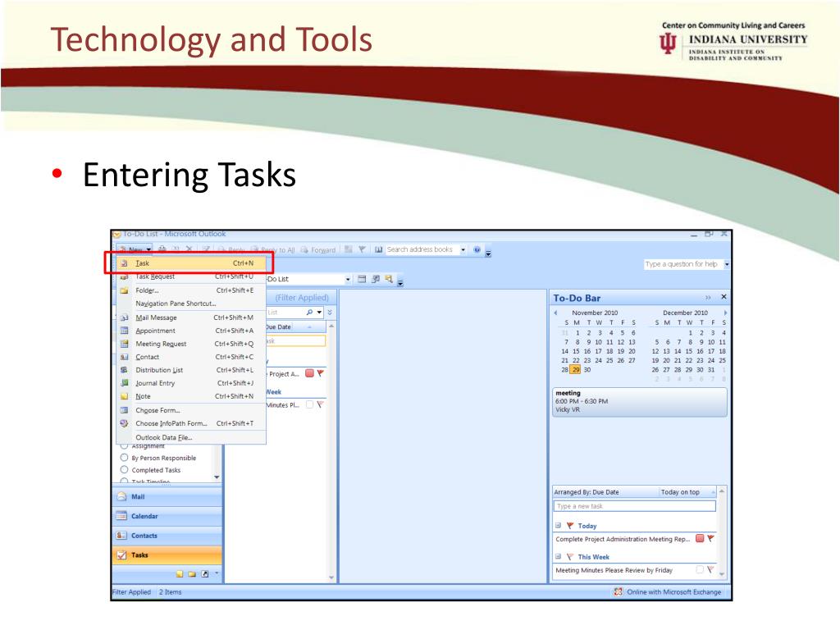The height and width of the screenshot is (630, 840).
Task: Go to next month in date navigator
Action: pyautogui.click(x=725, y=313)
